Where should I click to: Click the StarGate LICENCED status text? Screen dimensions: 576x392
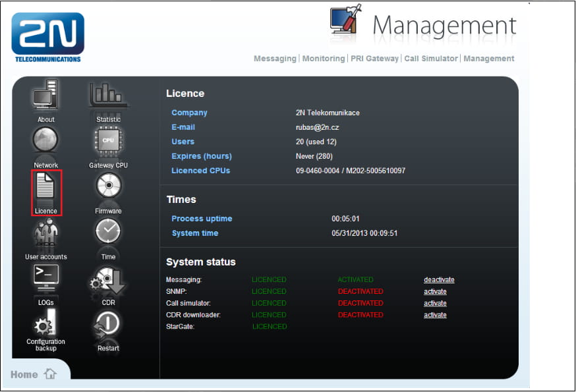pos(270,327)
